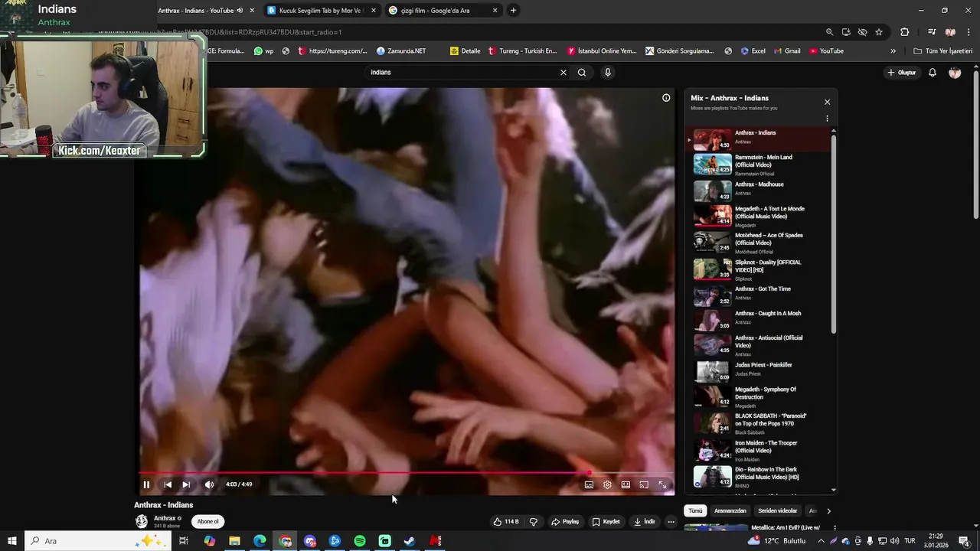
Task: Click into the YouTube search box
Action: pos(462,73)
